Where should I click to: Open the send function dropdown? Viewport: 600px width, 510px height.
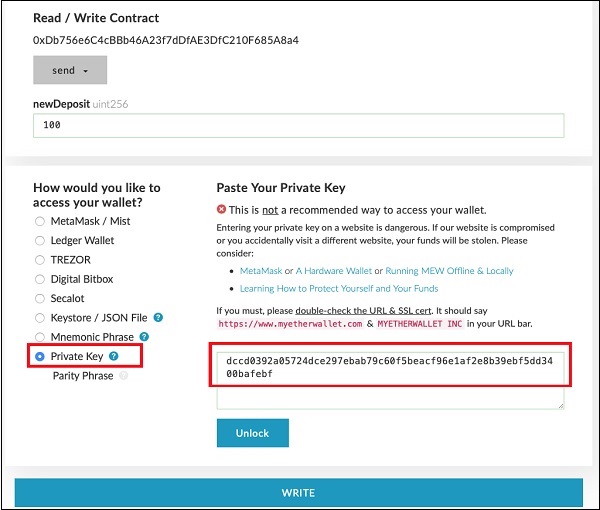[x=70, y=70]
